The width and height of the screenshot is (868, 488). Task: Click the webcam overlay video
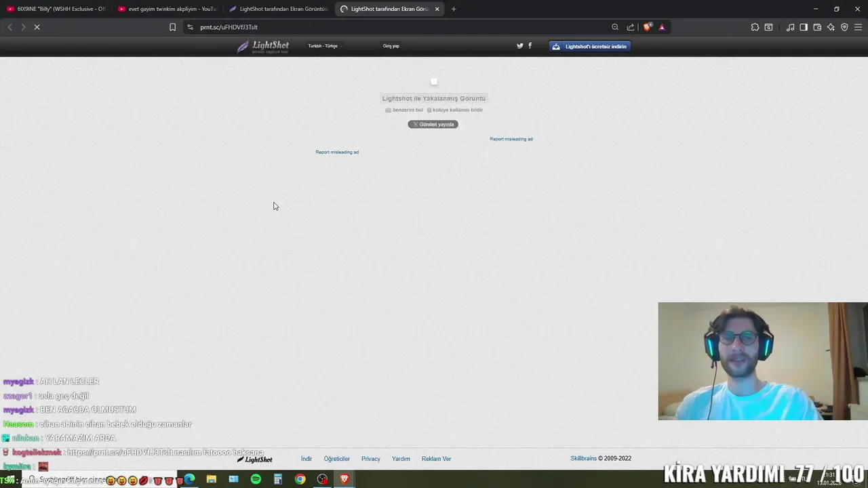763,361
